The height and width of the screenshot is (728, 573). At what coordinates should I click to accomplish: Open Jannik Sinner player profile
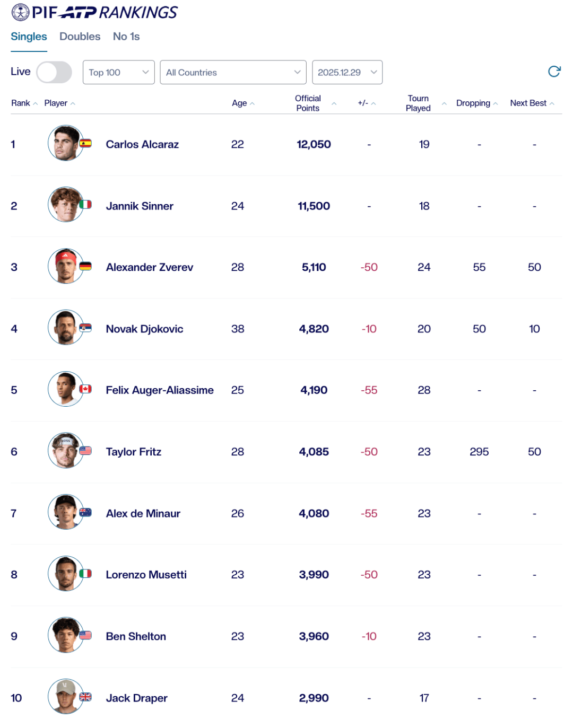click(140, 206)
